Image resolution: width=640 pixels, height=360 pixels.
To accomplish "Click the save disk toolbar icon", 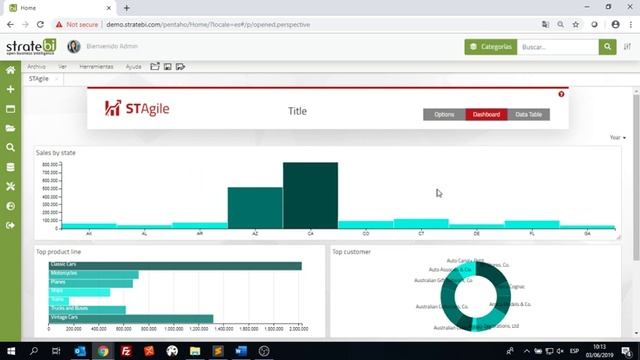I will (x=167, y=67).
